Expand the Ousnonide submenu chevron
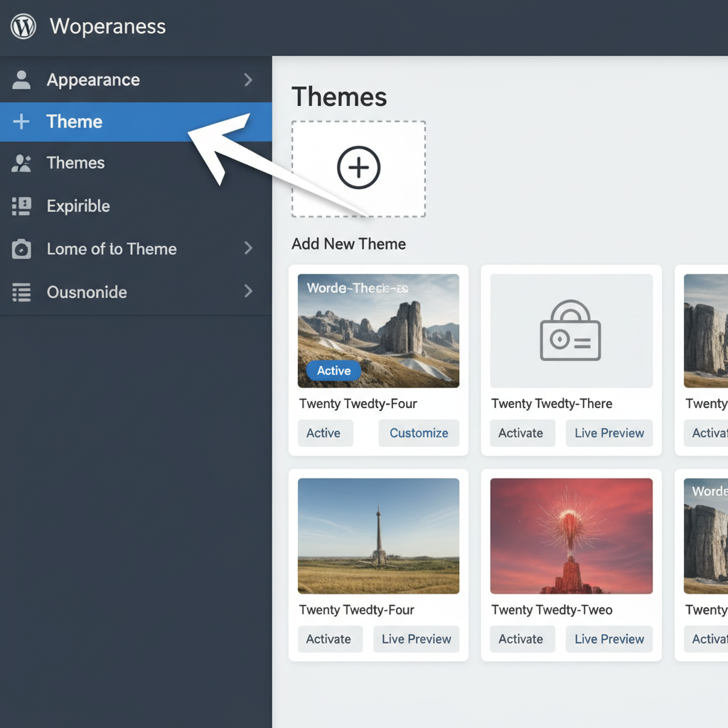The image size is (728, 728). [x=248, y=291]
